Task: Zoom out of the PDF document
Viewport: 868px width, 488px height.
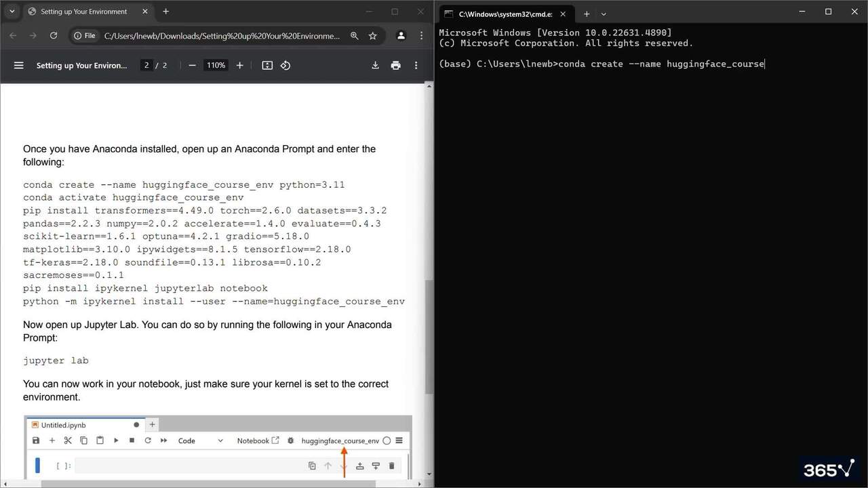Action: [x=193, y=65]
